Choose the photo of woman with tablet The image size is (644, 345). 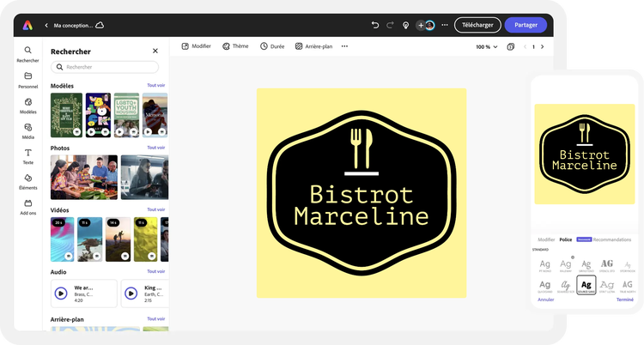(x=144, y=177)
